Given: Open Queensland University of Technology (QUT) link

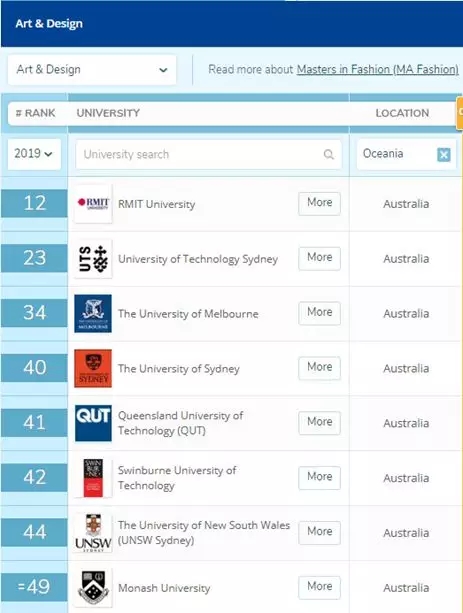Looking at the screenshot, I should pyautogui.click(x=180, y=423).
